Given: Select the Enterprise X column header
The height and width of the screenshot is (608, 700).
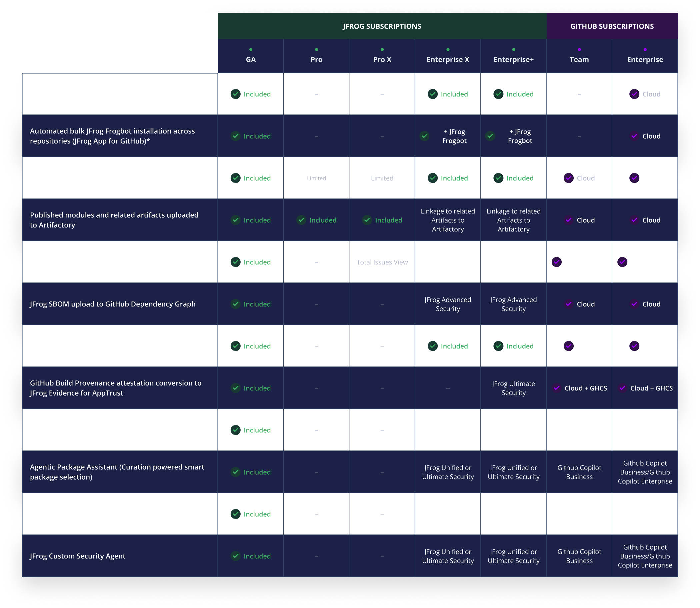Looking at the screenshot, I should click(x=448, y=56).
